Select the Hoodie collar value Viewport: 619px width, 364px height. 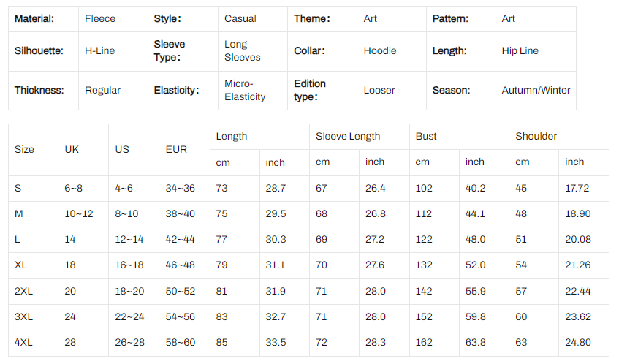380,50
